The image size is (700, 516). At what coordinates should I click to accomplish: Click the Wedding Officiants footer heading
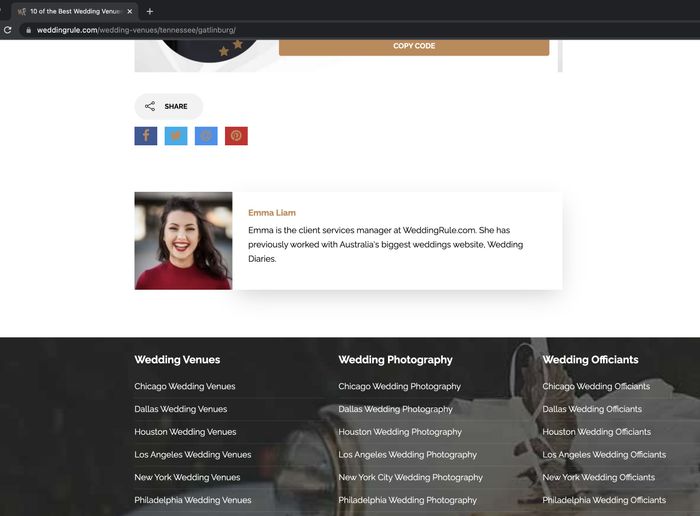(x=590, y=359)
